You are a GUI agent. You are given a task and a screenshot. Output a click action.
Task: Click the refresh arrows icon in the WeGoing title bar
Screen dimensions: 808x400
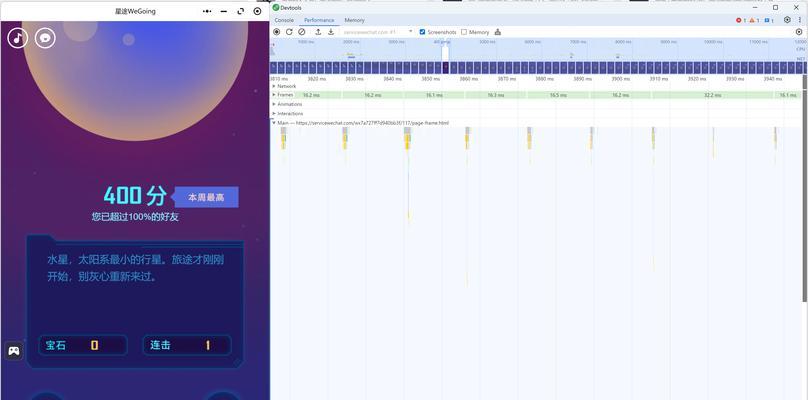click(x=241, y=11)
